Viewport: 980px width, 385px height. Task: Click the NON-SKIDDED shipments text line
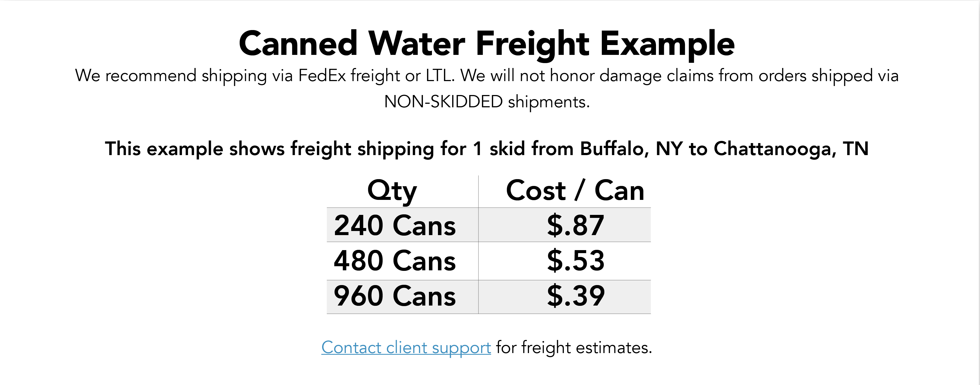click(487, 102)
